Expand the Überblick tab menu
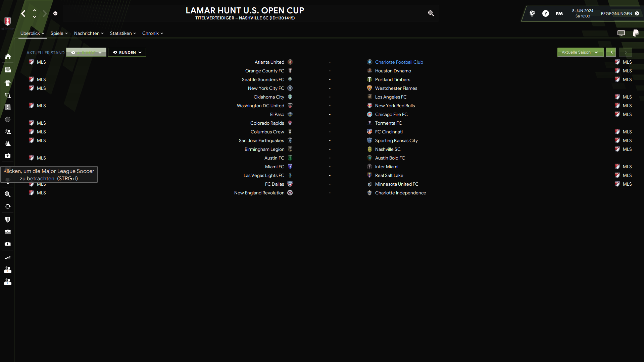The height and width of the screenshot is (362, 644). click(x=32, y=33)
